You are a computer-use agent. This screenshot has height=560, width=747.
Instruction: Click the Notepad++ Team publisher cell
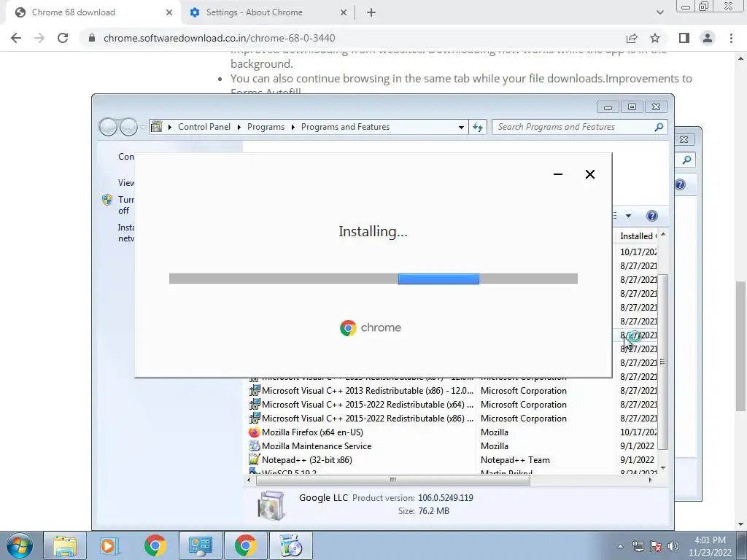[x=515, y=459]
